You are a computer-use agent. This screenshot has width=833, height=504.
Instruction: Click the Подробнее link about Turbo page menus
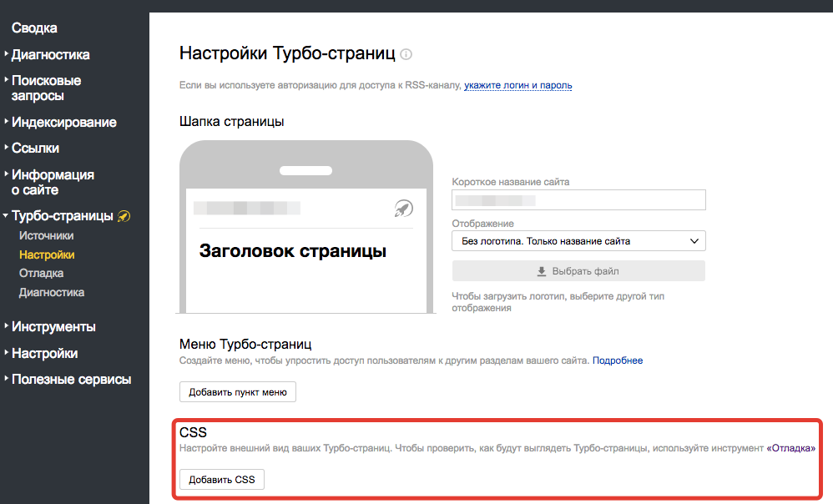(618, 360)
